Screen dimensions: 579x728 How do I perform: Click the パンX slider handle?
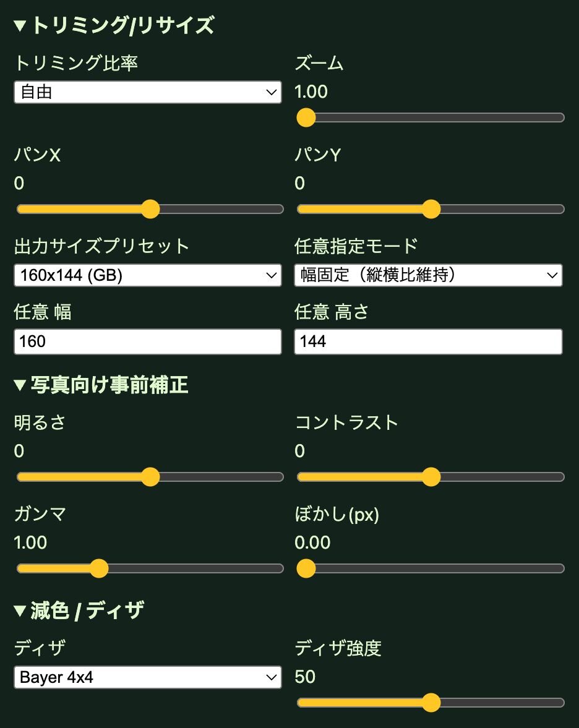coord(150,209)
